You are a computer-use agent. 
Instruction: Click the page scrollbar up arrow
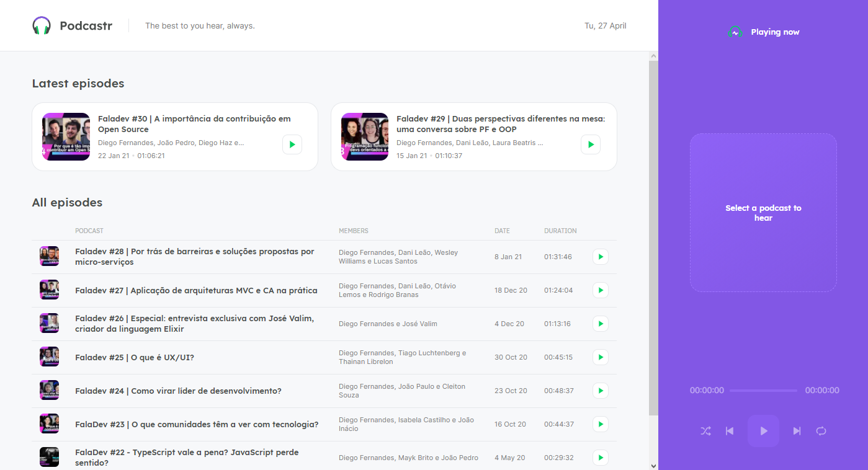click(653, 56)
